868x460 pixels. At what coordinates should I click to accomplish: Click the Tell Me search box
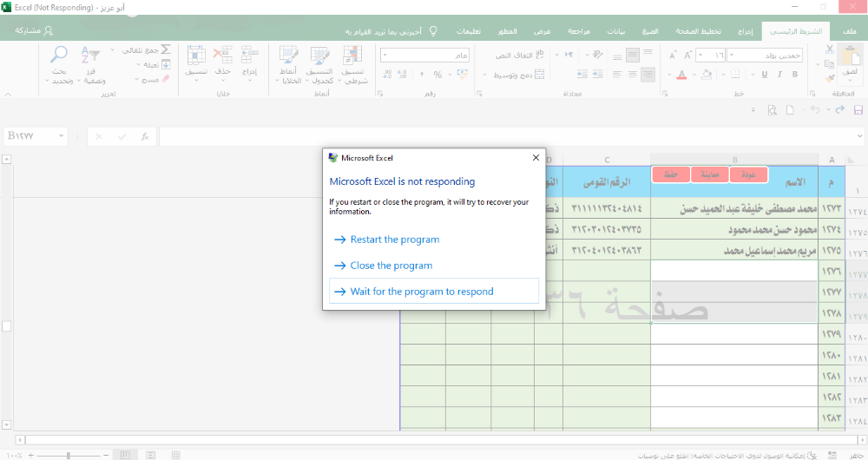391,31
